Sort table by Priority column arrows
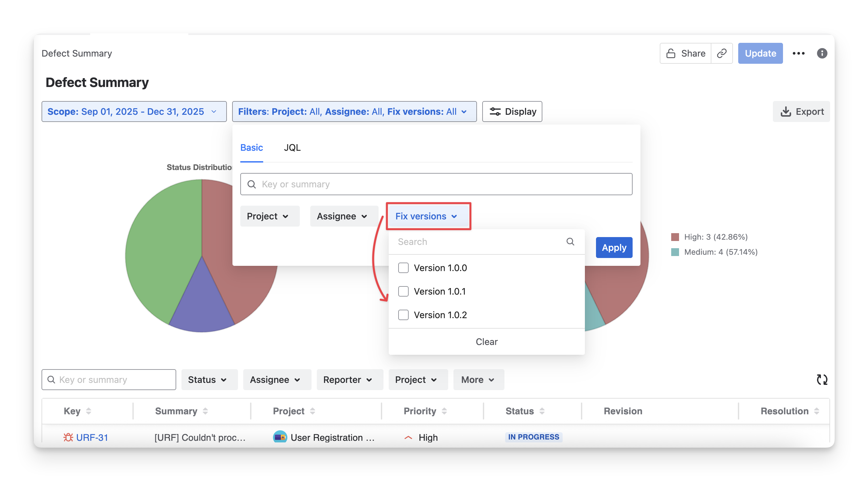The width and height of the screenshot is (868, 481). pyautogui.click(x=444, y=411)
